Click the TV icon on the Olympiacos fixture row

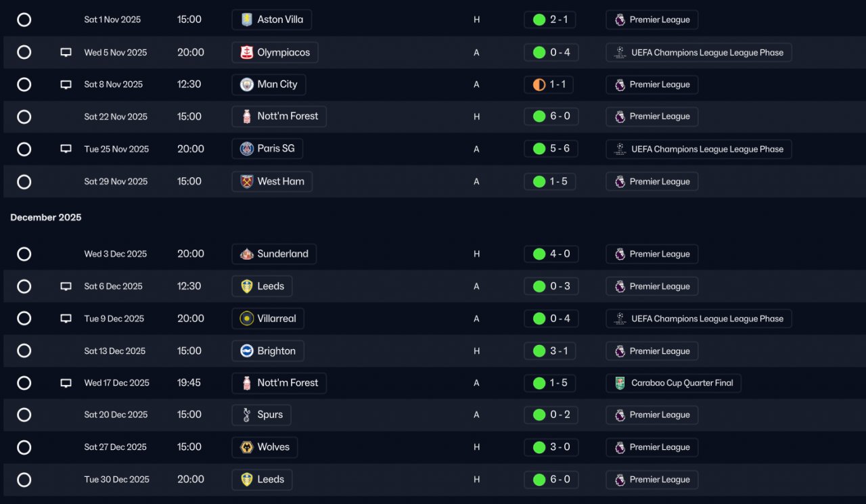[x=66, y=52]
